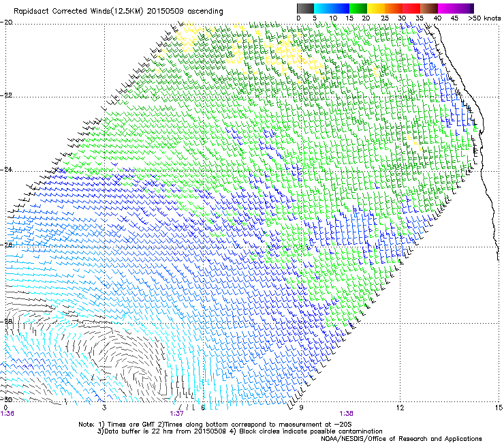Image resolution: width=504 pixels, height=443 pixels.
Task: Click the '-20' latitude axis label
Action: click(x=7, y=22)
